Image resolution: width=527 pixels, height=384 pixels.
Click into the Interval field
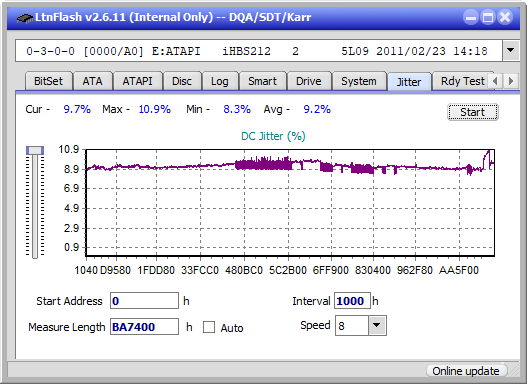352,301
